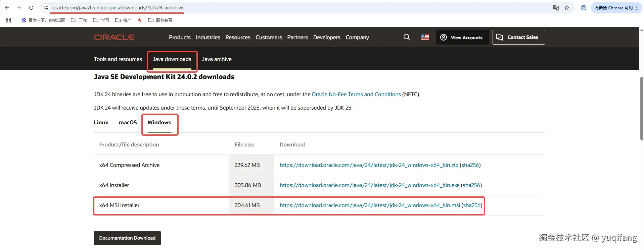Click the translate page icon
The height and width of the screenshot is (250, 644).
556,8
